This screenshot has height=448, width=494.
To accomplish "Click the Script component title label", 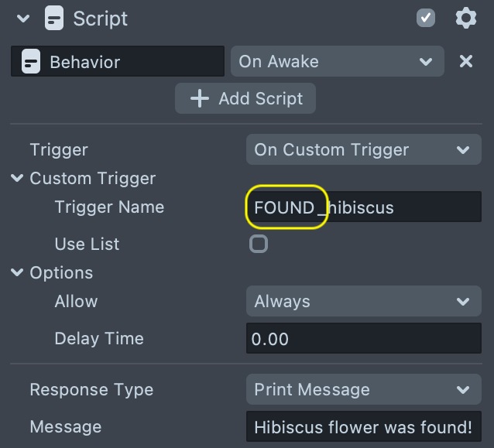I will point(101,18).
